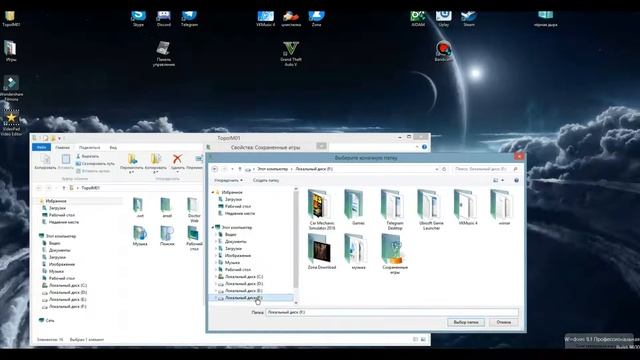Switch to the Поделиться ribbon tab
The image size is (640, 360).
click(x=89, y=147)
